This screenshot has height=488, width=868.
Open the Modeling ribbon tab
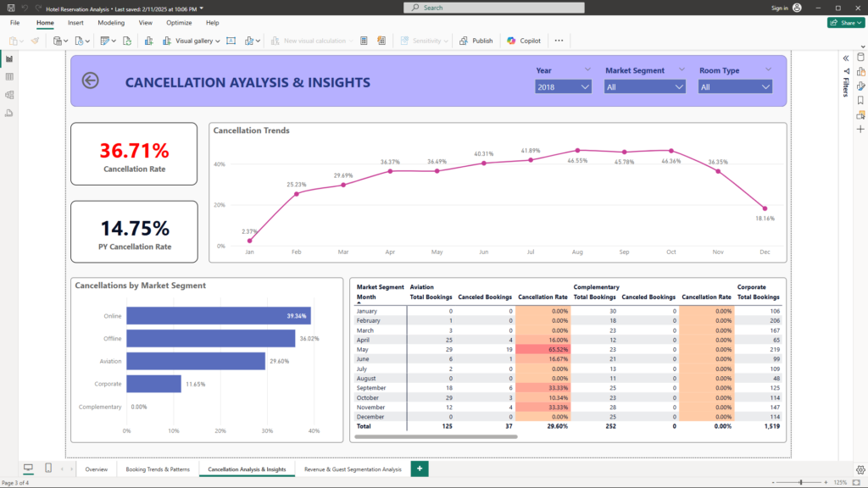[111, 23]
